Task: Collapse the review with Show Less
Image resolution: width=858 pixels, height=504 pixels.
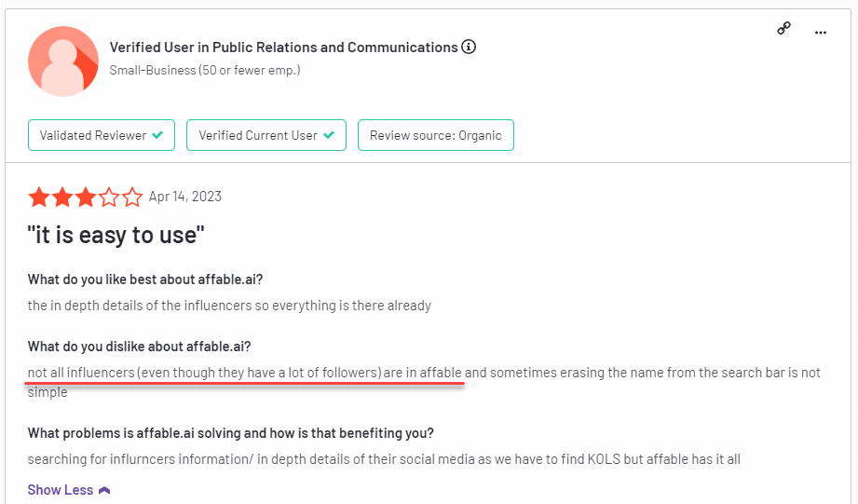Action: click(x=61, y=489)
